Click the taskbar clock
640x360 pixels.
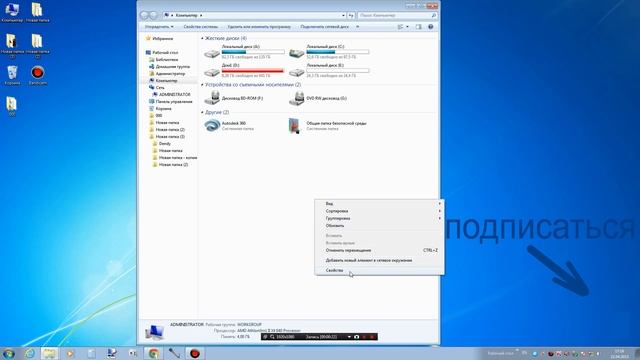pos(619,353)
